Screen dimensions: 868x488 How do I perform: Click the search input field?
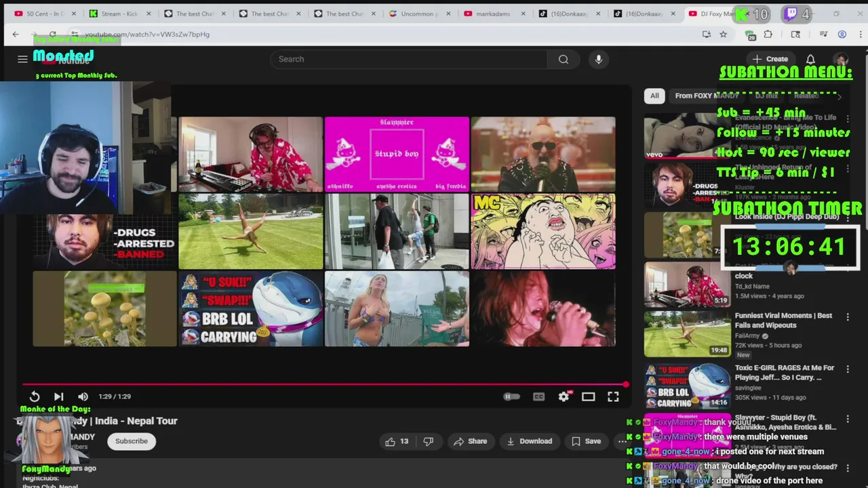[409, 59]
